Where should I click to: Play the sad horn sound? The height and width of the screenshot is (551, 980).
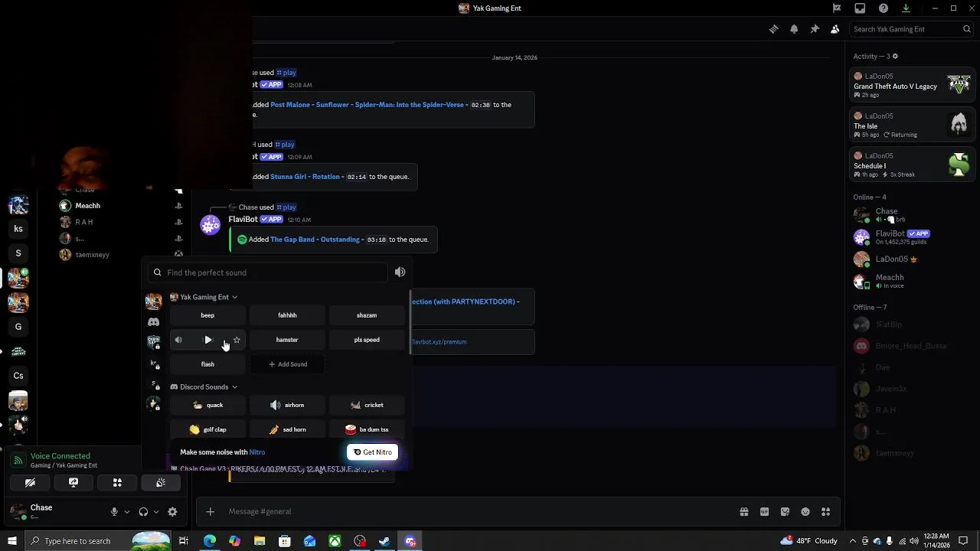tap(287, 429)
